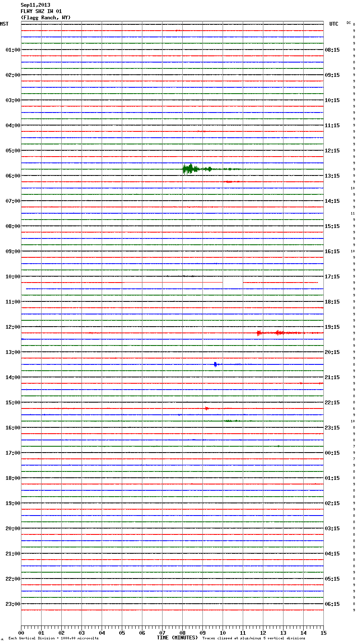Click the MST time zone header

[4, 24]
